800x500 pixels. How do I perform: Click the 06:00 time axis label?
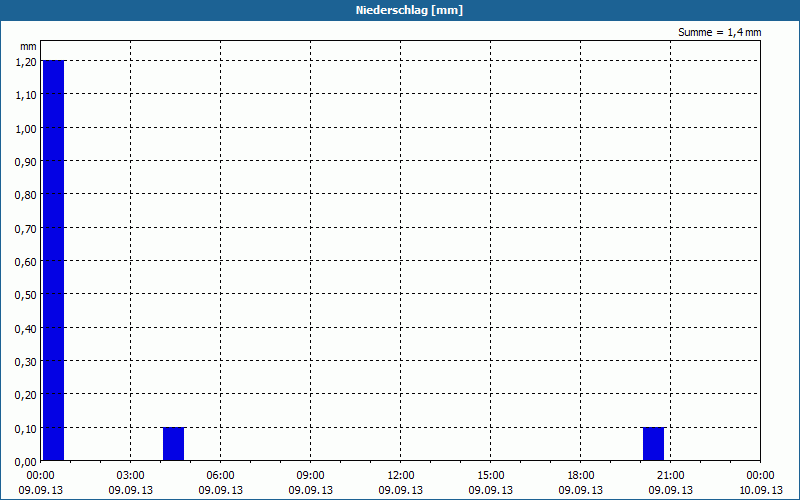(220, 476)
